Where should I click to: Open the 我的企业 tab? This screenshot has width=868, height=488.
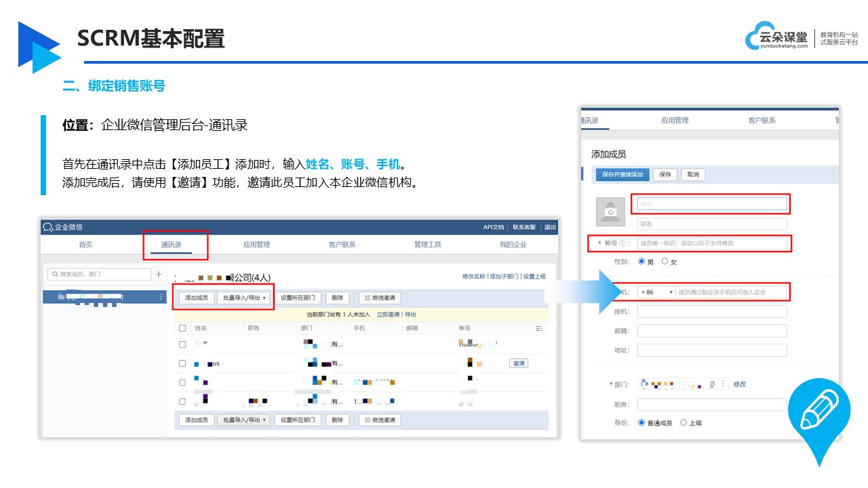pos(513,245)
